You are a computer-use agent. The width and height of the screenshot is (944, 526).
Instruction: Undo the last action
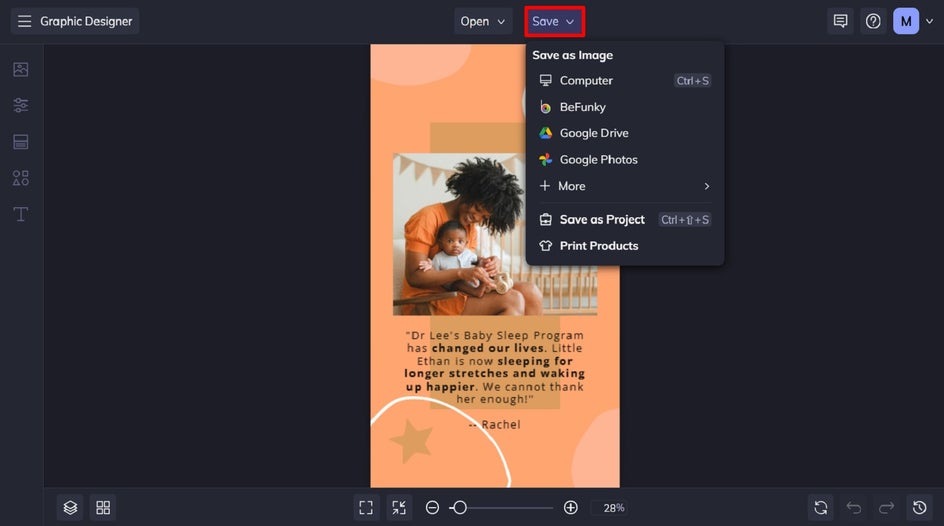(854, 507)
